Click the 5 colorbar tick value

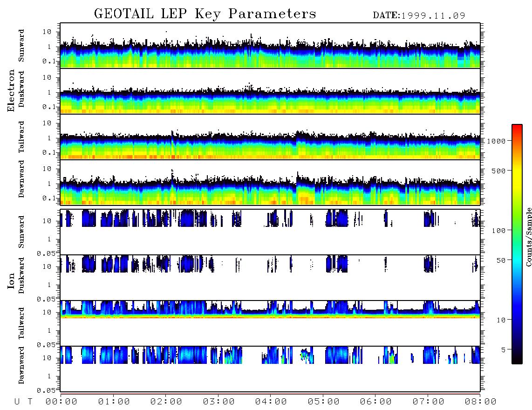tap(504, 349)
